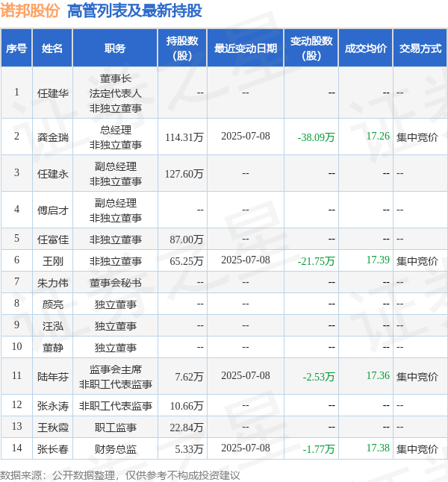Click the holding value 65.25万
Screen dimensions: 448x482
[187, 261]
